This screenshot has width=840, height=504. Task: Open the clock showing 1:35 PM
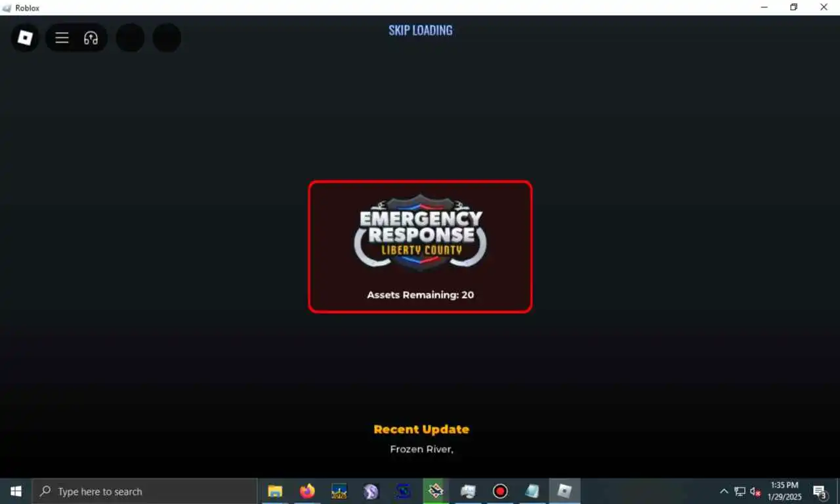(785, 491)
